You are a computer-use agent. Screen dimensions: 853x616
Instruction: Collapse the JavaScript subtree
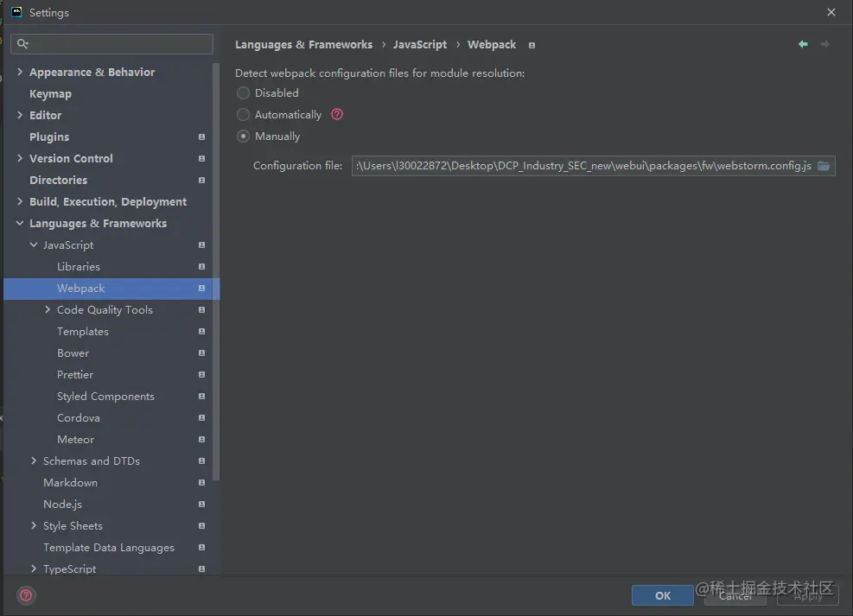34,244
